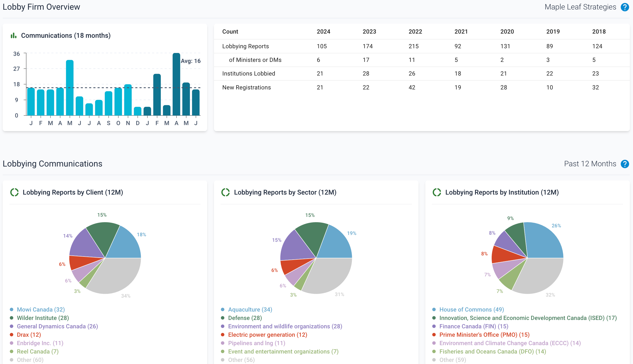Screen dimensions: 633x364
Task: Click the New Registrations row label
Action: click(x=246, y=87)
